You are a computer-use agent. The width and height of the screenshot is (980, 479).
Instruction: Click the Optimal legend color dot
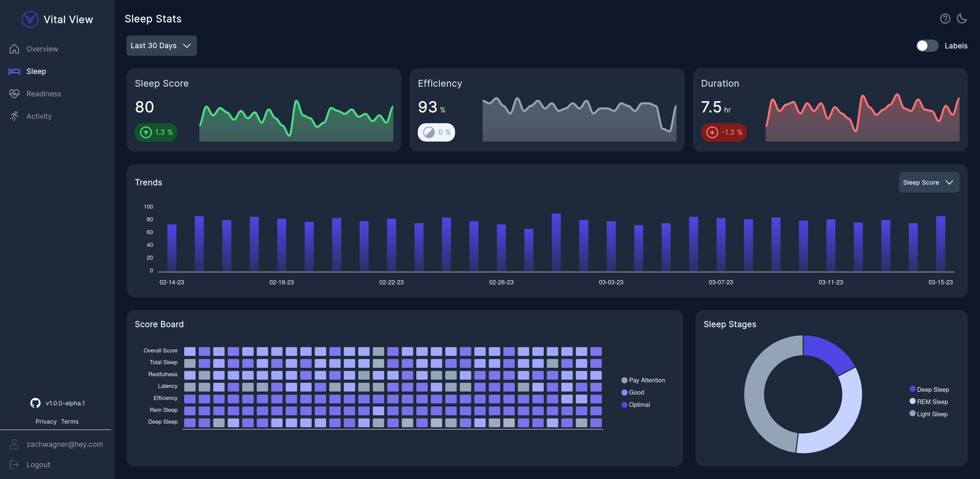click(x=624, y=405)
